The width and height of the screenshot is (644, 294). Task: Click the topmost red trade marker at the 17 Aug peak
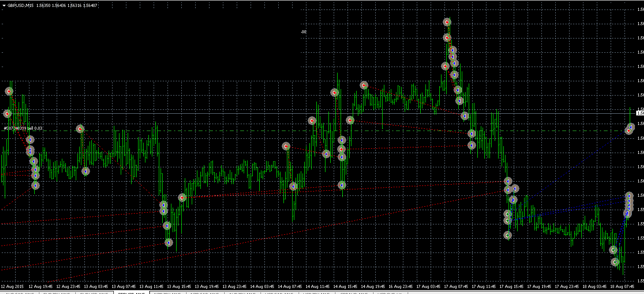coord(447,22)
